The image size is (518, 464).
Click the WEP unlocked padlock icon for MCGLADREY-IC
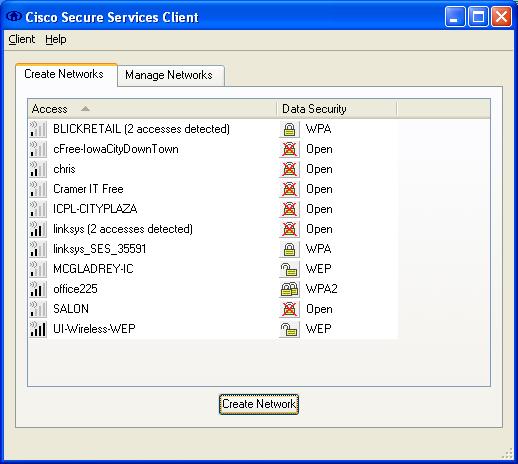point(289,269)
